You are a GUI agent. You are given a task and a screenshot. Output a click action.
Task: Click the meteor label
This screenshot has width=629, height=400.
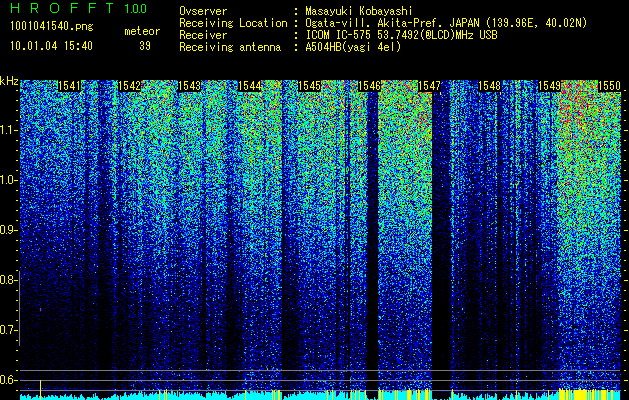coord(142,31)
